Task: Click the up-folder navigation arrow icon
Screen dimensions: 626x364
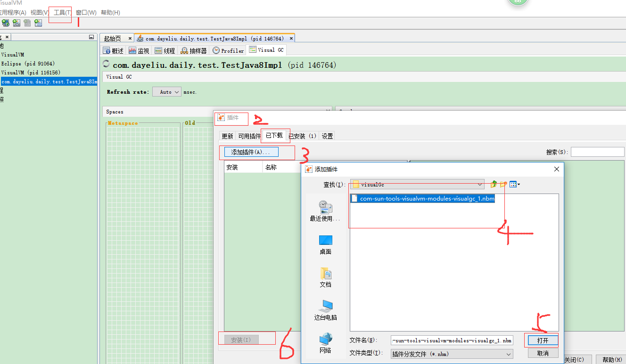Action: tap(494, 184)
